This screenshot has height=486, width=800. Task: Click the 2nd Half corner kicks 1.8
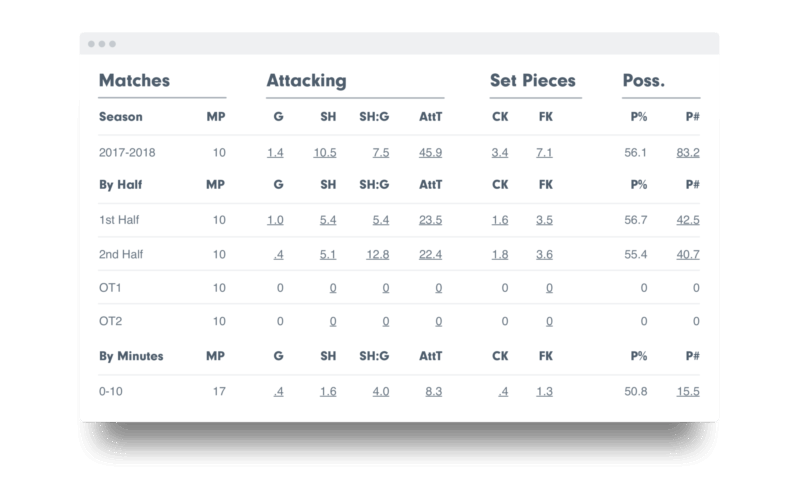click(x=499, y=254)
